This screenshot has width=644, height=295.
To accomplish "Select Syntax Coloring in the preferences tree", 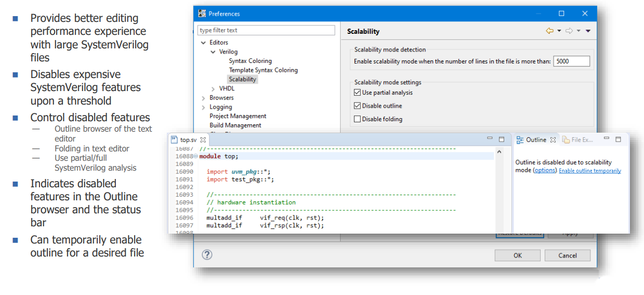I will point(250,61).
